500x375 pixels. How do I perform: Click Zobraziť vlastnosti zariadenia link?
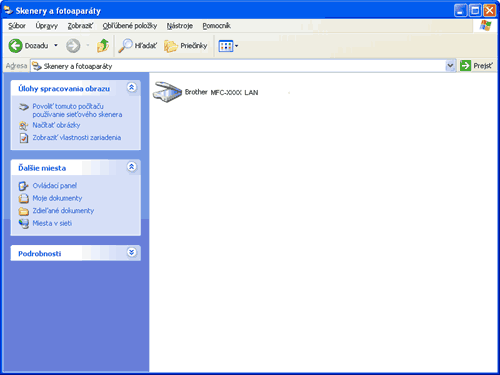click(77, 138)
